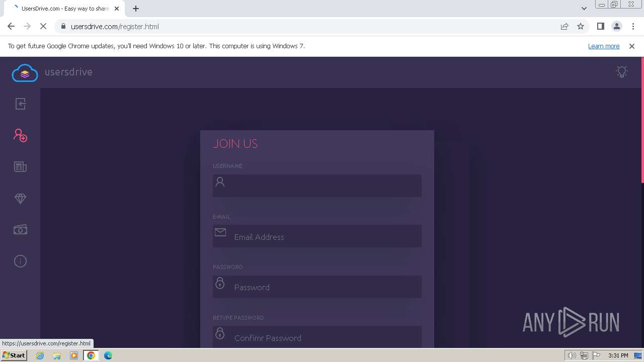Screen dimensions: 644x362
Task: Click the volume speaker tray icon
Action: pyautogui.click(x=572, y=355)
